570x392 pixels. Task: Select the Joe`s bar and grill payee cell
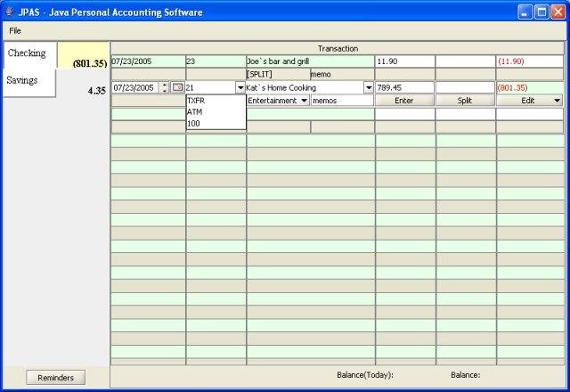[x=310, y=61]
